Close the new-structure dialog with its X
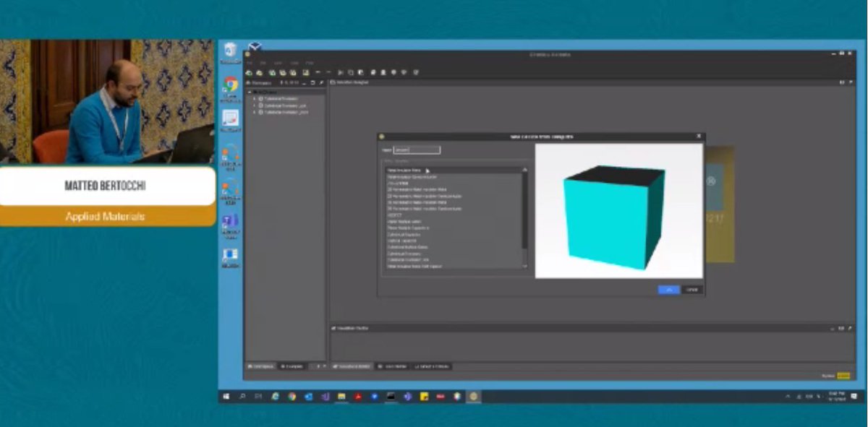 click(698, 136)
